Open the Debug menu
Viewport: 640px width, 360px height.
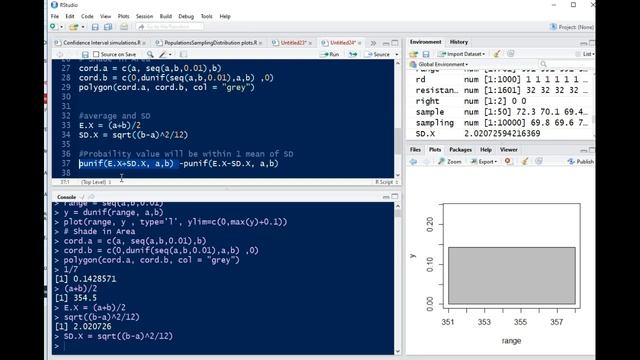tap(186, 16)
